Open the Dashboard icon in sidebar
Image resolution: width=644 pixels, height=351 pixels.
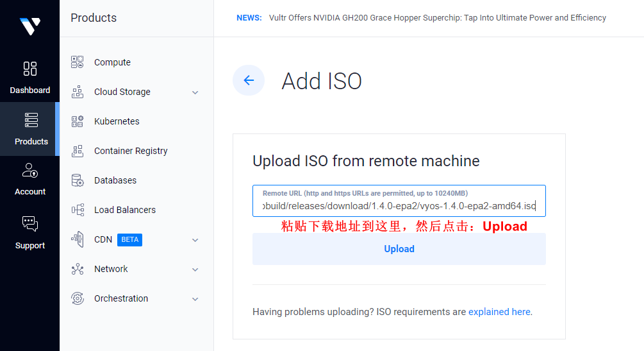[30, 69]
